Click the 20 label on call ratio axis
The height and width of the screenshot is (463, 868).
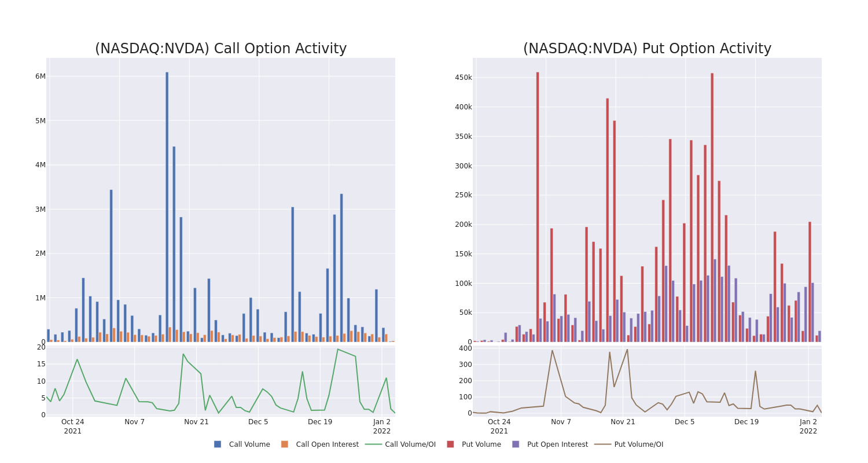[x=42, y=347]
